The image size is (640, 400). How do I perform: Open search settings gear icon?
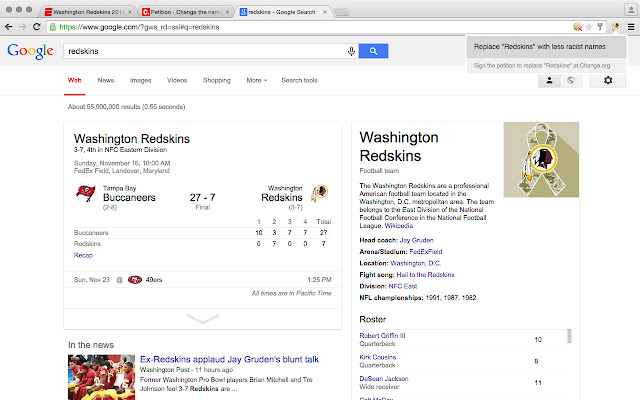coord(608,80)
